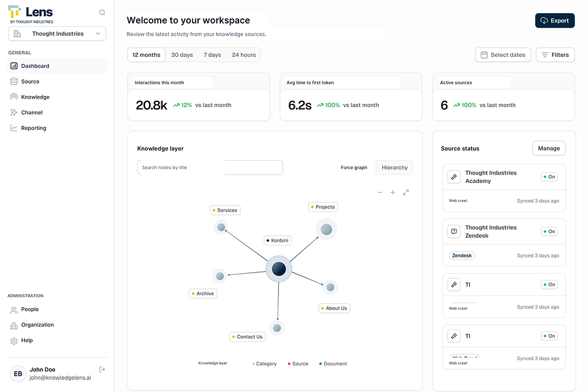Screen dimensions: 588x392
Task: Open Dashboard in the sidebar
Action: pyautogui.click(x=57, y=66)
